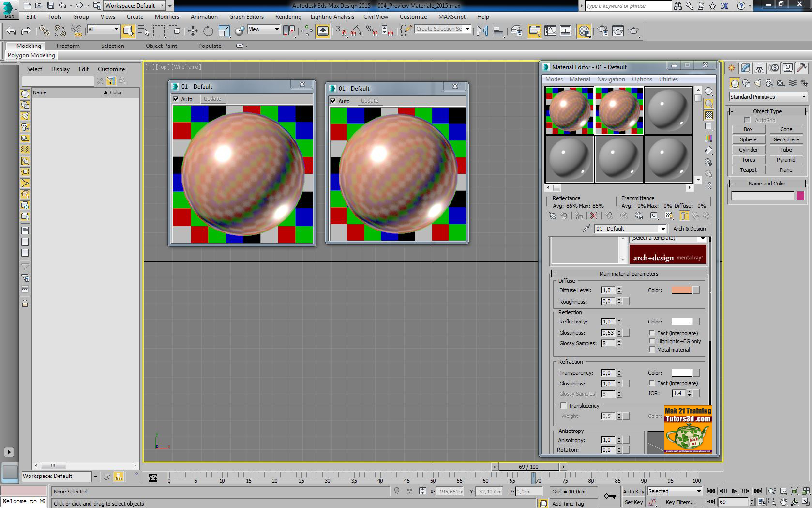Open the Modify panel tab icon
Image resolution: width=812 pixels, height=508 pixels.
click(745, 68)
